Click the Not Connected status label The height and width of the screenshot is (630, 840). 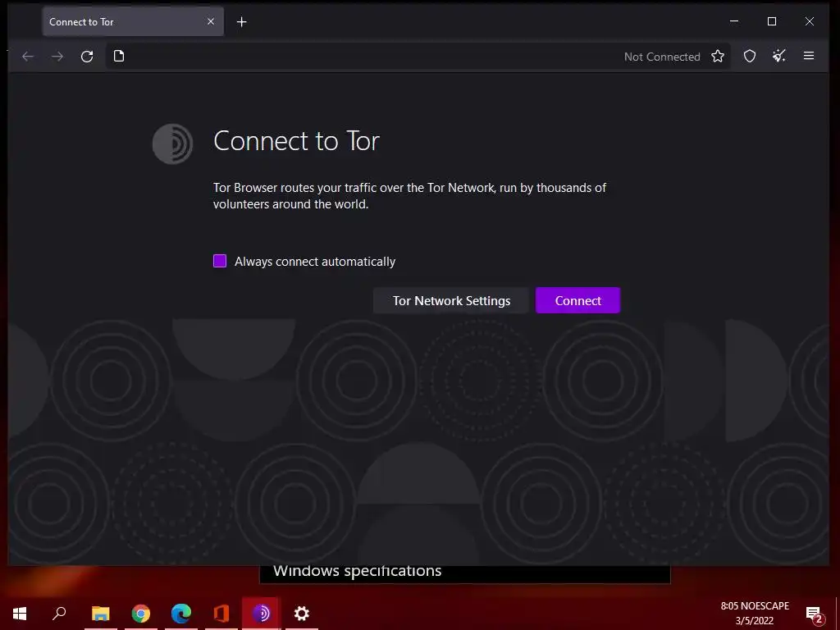[x=662, y=57]
